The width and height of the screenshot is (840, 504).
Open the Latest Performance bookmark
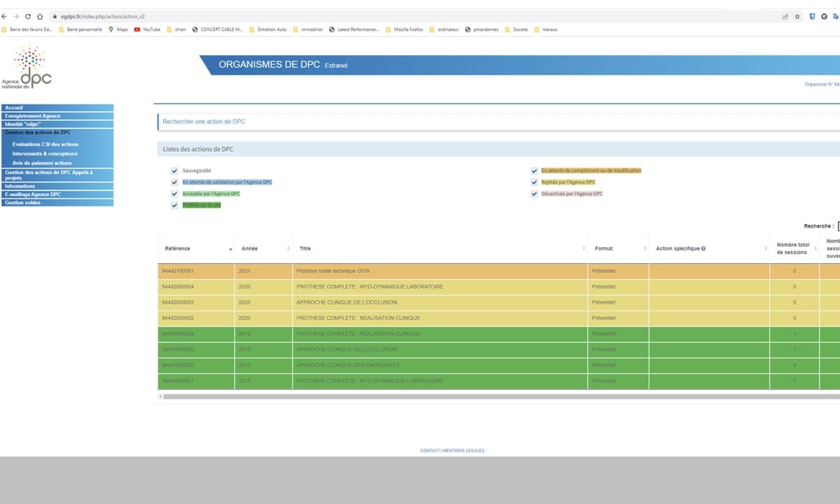tap(353, 29)
